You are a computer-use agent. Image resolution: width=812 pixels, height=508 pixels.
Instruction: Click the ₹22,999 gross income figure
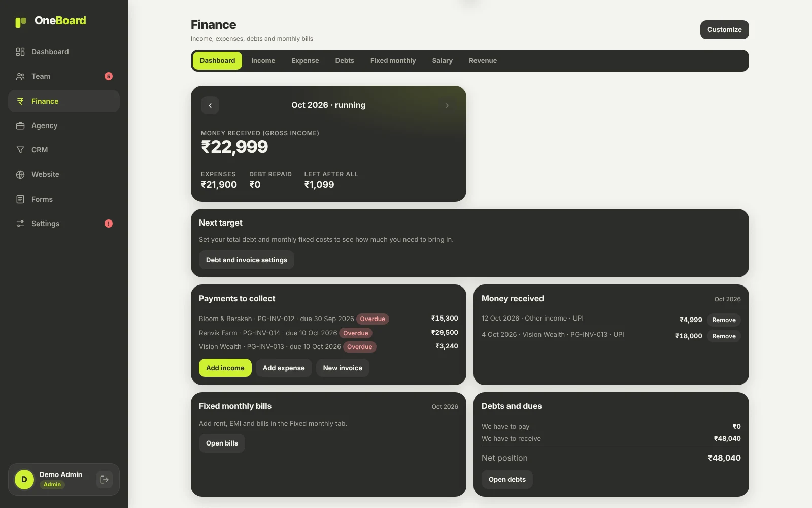234,147
